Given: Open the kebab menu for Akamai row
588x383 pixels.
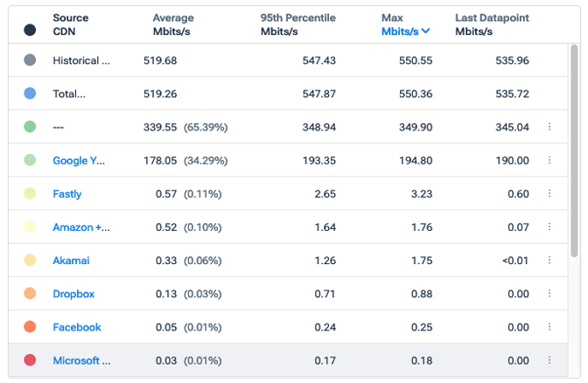Looking at the screenshot, I should click(549, 261).
